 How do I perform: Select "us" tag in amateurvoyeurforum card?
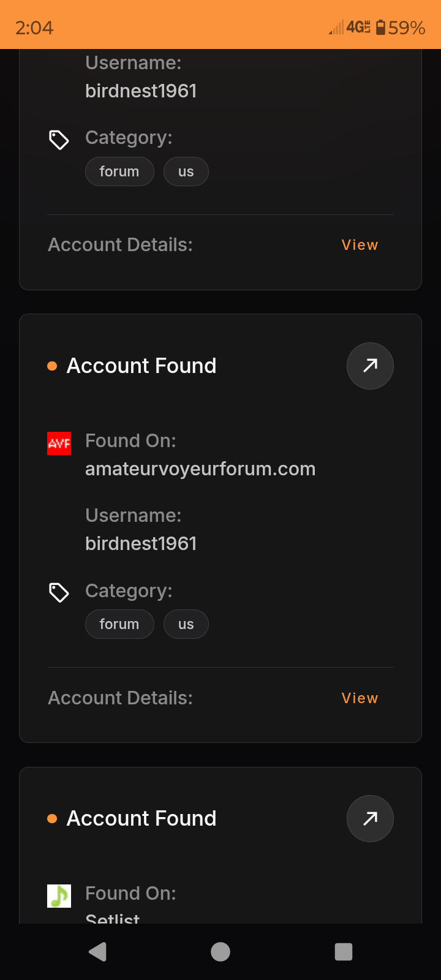pos(186,624)
